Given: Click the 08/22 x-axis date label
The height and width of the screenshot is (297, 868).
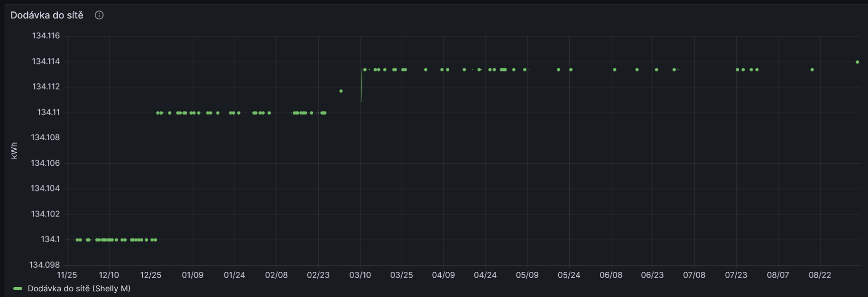Looking at the screenshot, I should click(820, 275).
